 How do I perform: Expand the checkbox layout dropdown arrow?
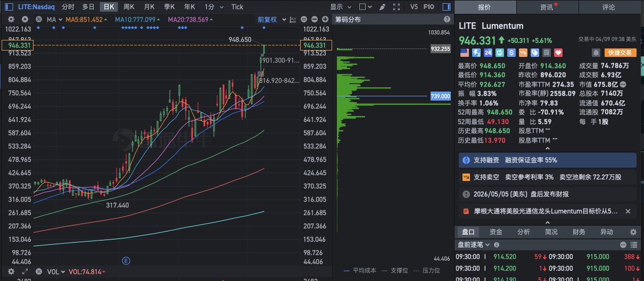click(x=370, y=7)
